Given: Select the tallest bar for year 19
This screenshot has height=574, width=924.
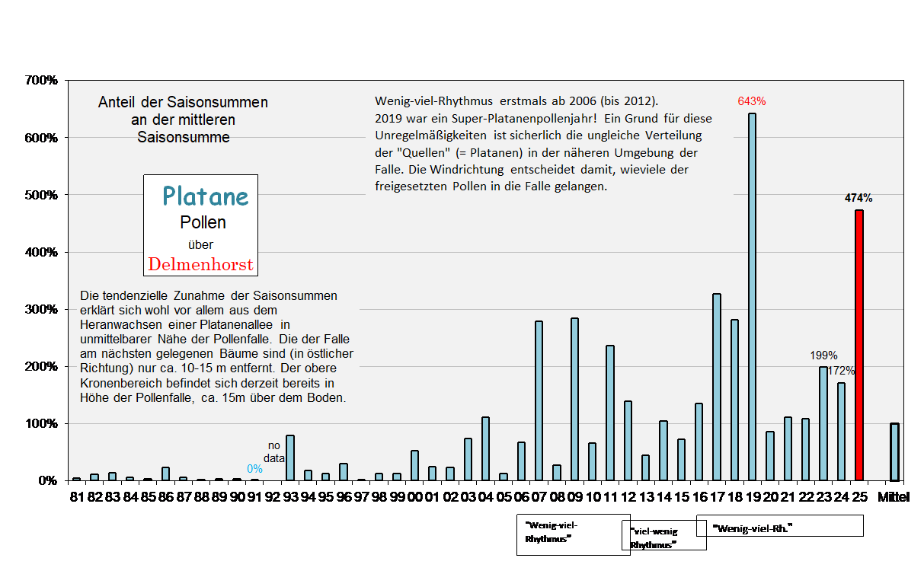Looking at the screenshot, I should [752, 297].
